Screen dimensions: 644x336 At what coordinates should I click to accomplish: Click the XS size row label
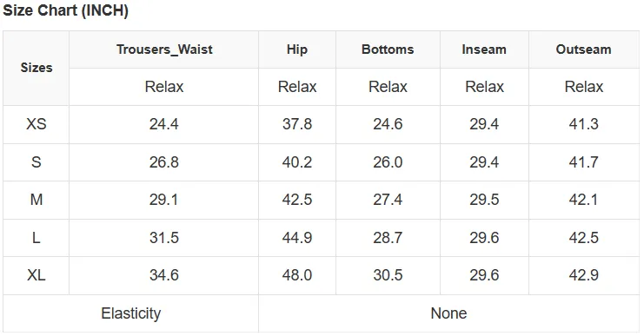click(37, 124)
